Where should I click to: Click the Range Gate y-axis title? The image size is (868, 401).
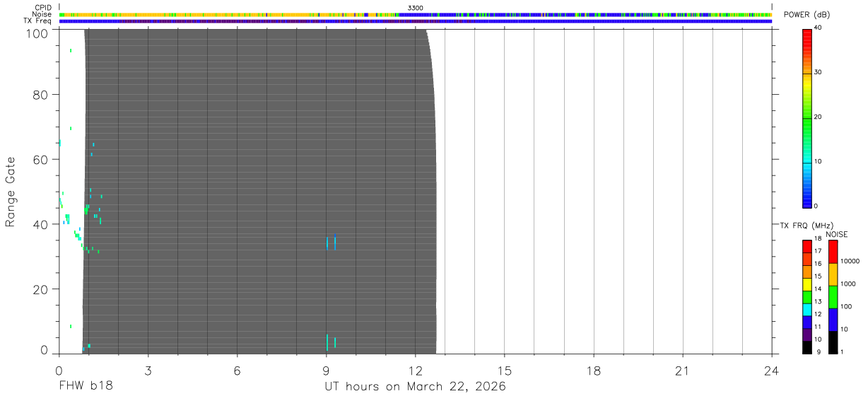pyautogui.click(x=11, y=192)
